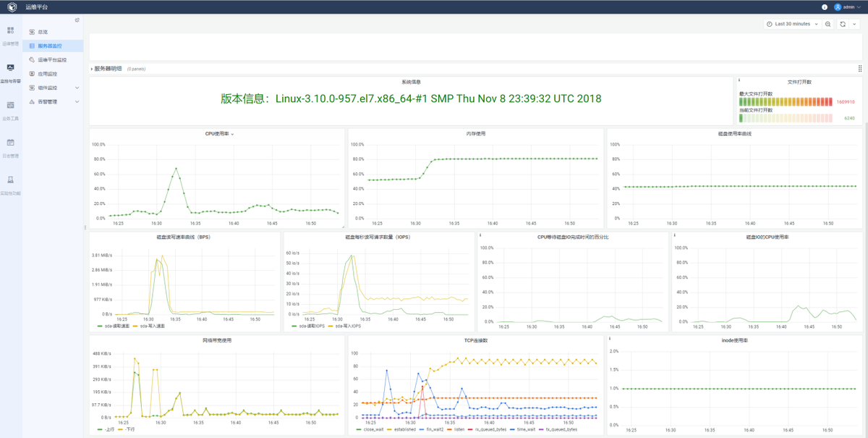868x438 pixels.
Task: Open 应用监控 in the submenu
Action: (53, 74)
